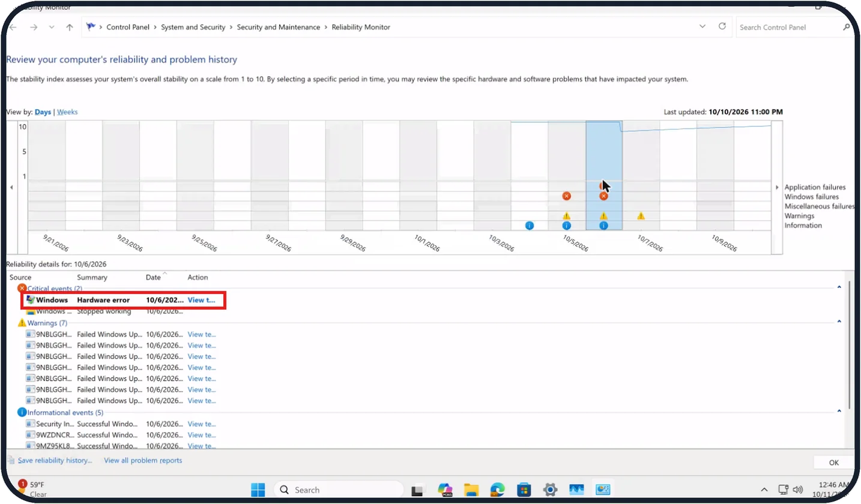
Task: Sort list by Source column header
Action: pos(20,277)
